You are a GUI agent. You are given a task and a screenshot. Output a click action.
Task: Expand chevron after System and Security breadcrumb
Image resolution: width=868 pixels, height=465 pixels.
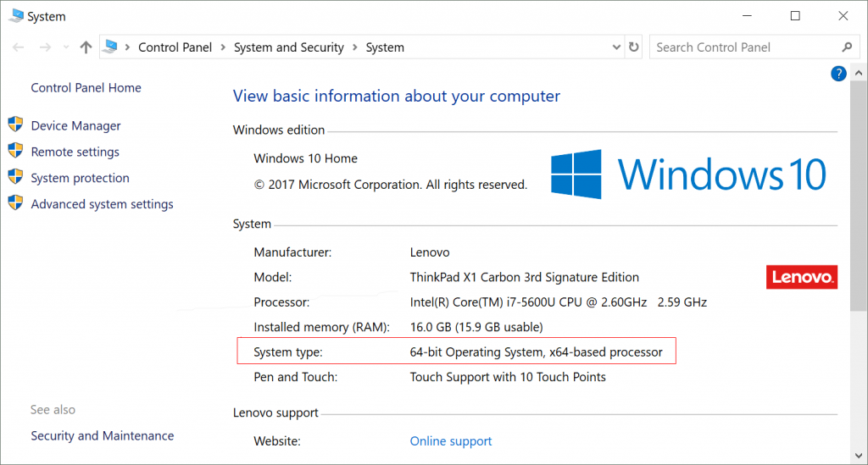click(x=355, y=48)
